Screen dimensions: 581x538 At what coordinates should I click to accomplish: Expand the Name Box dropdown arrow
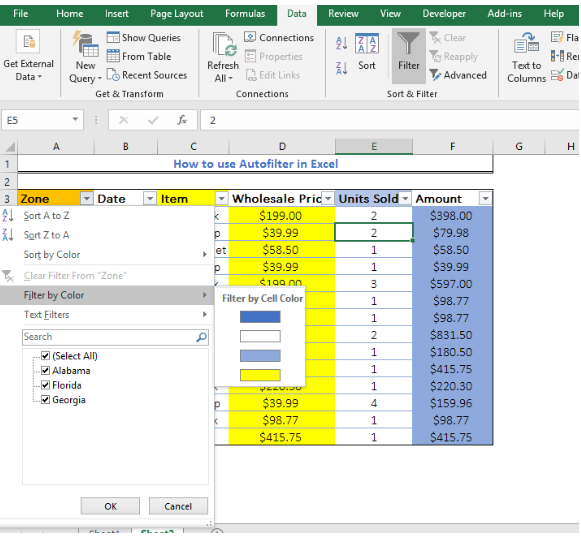click(75, 120)
